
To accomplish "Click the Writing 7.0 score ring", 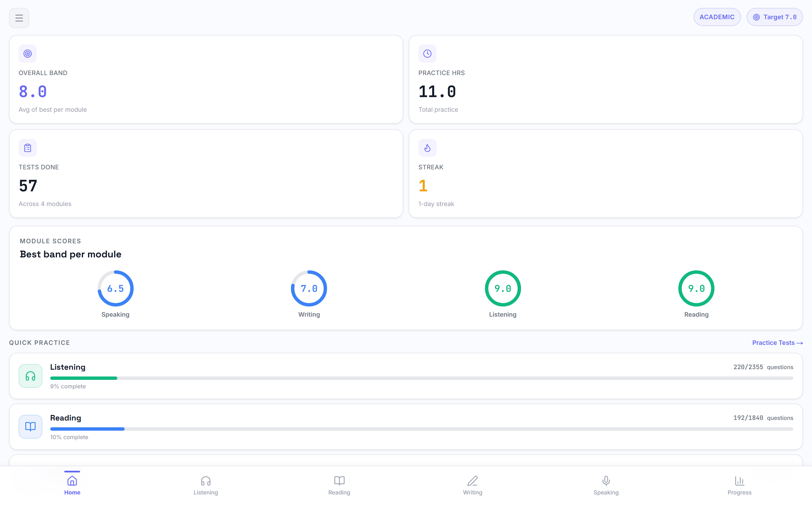I will point(309,288).
